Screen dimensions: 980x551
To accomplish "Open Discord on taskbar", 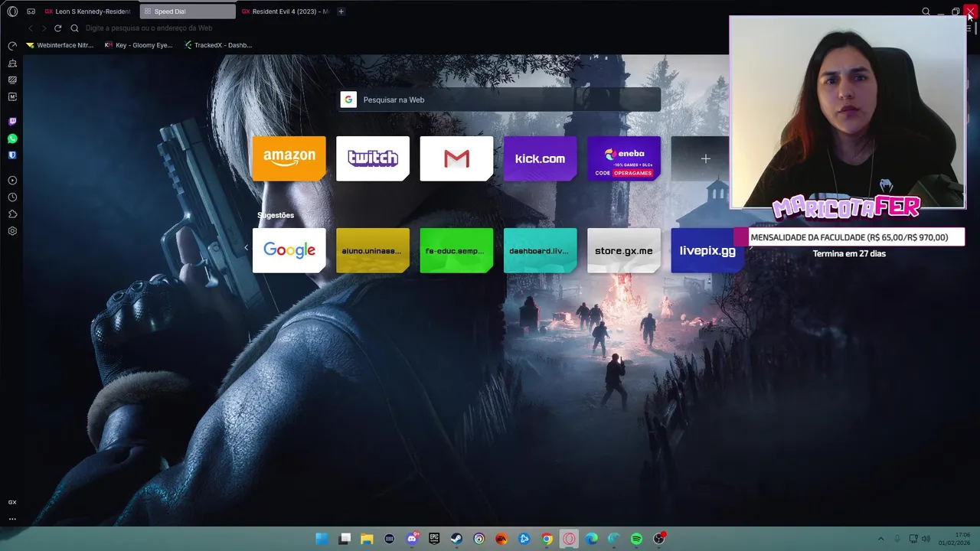I will coord(412,539).
